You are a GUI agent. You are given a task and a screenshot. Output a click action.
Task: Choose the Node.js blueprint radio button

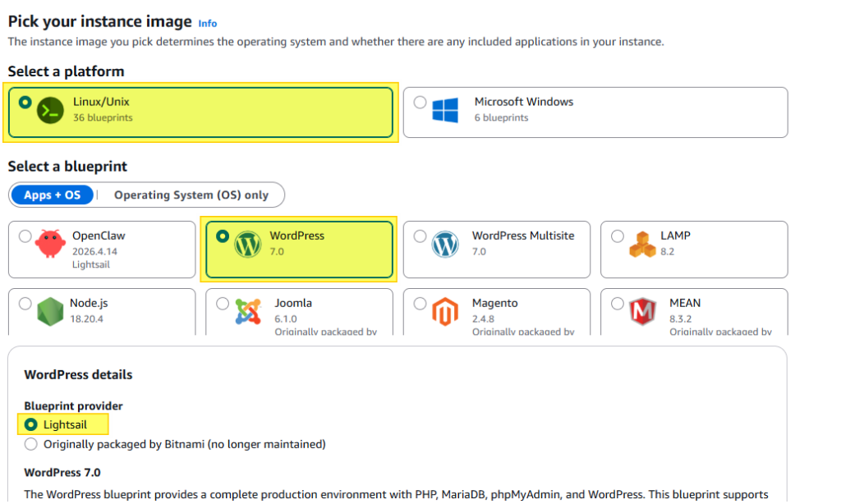point(25,304)
